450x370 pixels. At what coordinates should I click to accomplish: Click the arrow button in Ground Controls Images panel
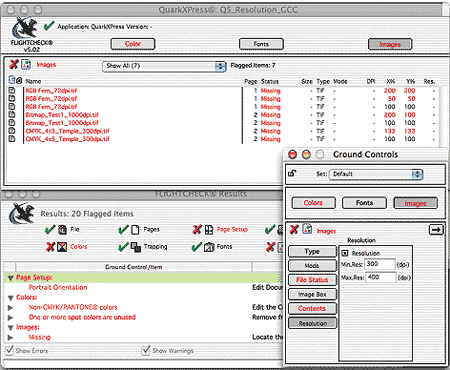pos(436,230)
